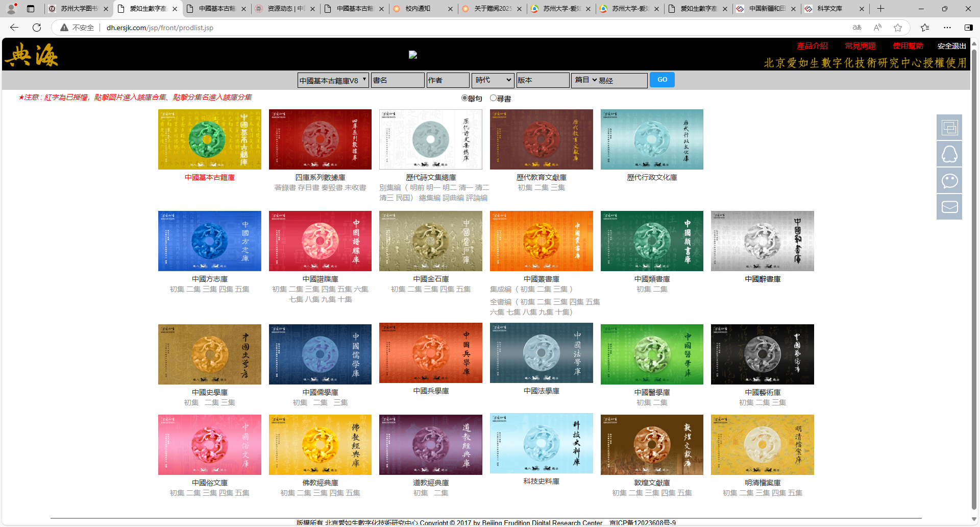Screen dimensions: 980x527
Task: Open the 中國史學庫 cover image
Action: click(x=210, y=354)
